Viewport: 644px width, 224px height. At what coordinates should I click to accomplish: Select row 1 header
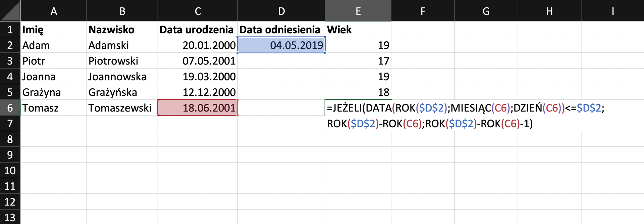(10, 30)
